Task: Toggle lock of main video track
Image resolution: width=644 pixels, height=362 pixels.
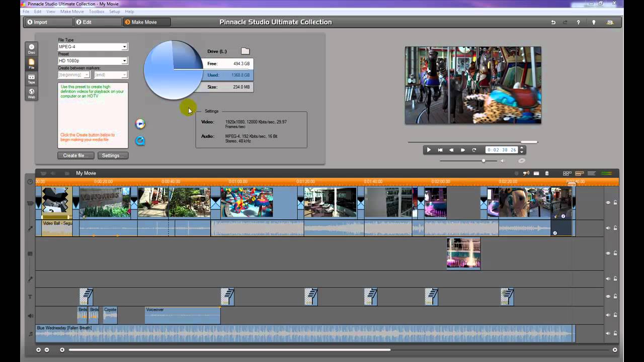Action: (615, 203)
